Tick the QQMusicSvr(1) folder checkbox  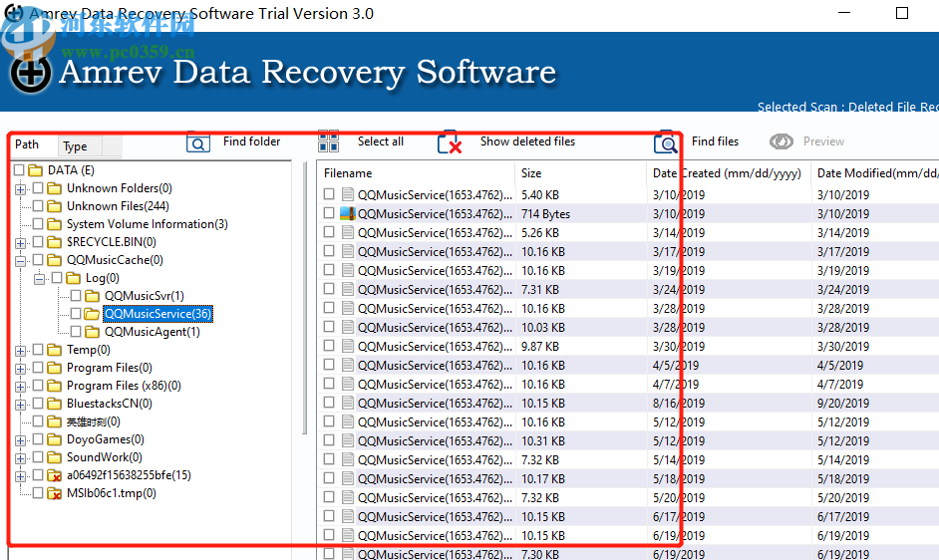pyautogui.click(x=76, y=296)
